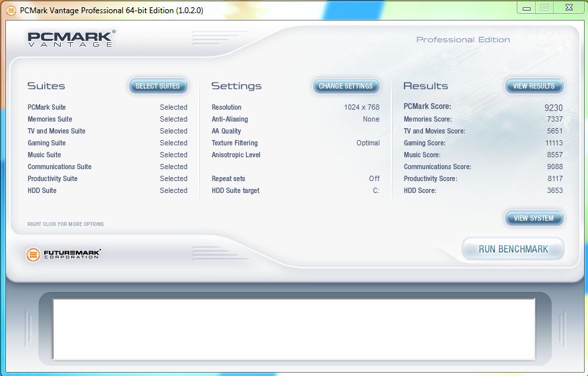588x376 pixels.
Task: Click the Right Click For More Options text
Action: 65,224
